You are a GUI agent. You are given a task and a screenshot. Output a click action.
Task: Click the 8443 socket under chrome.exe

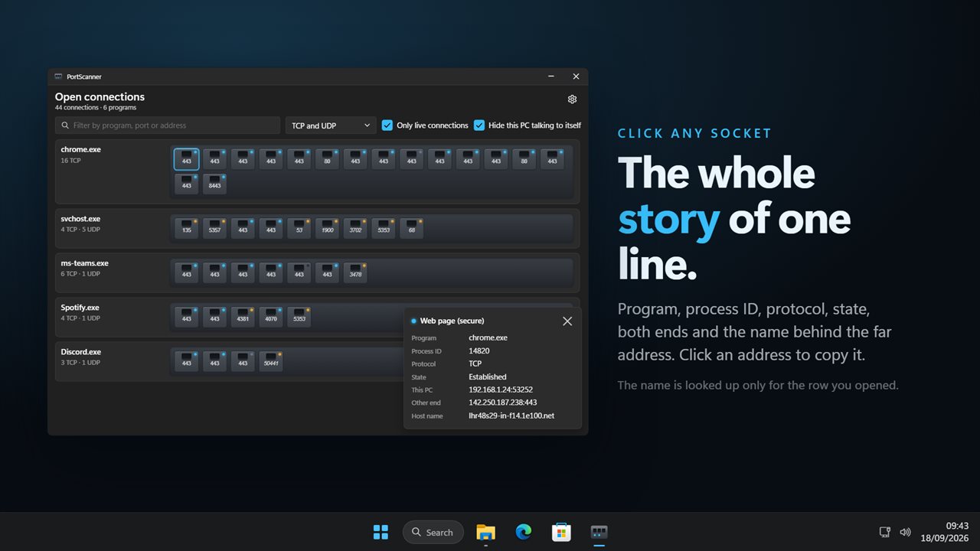click(x=215, y=184)
